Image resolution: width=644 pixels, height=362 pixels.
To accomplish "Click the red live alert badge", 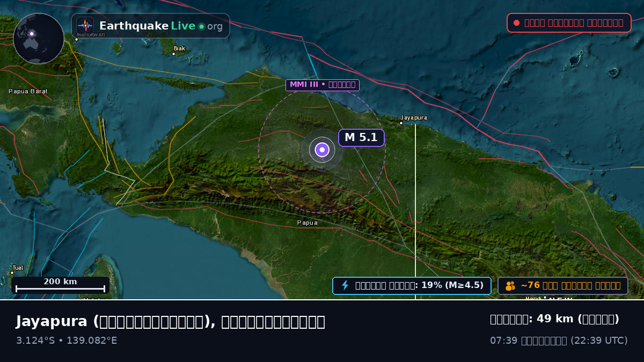I will (569, 23).
